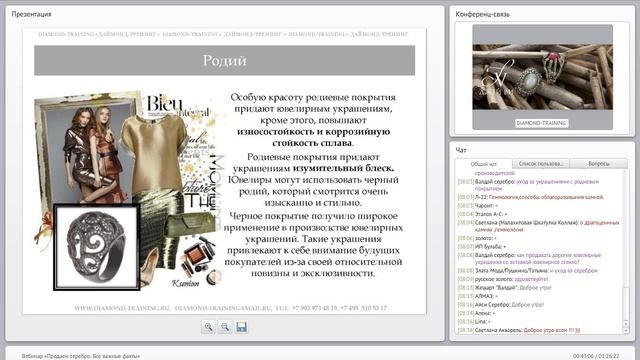The width and height of the screenshot is (640, 360).
Task: Select Светлана (Малахитовая Шкатулка) chat message
Action: 539,226
